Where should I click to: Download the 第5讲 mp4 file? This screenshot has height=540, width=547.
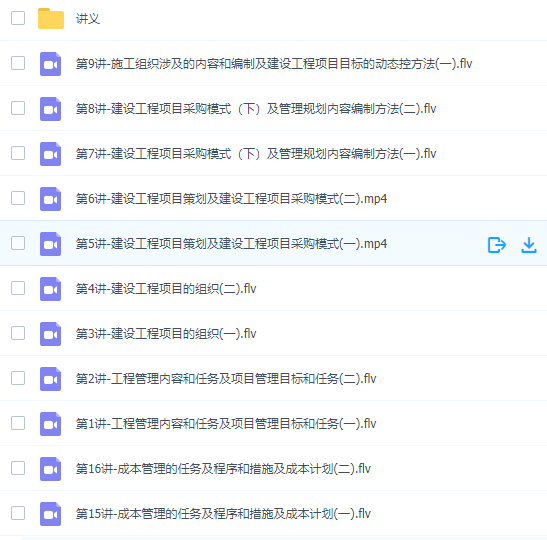tap(529, 245)
